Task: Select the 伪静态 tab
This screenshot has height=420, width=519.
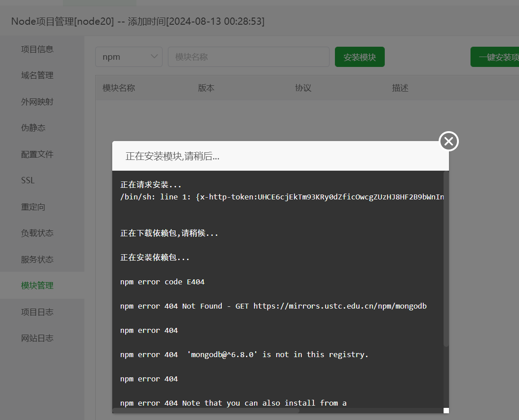Action: 42,128
